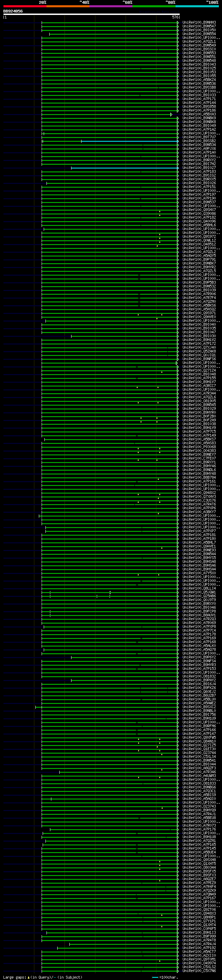Click the cyan alignment bar for B9SSB2

pyautogui.click(x=130, y=141)
